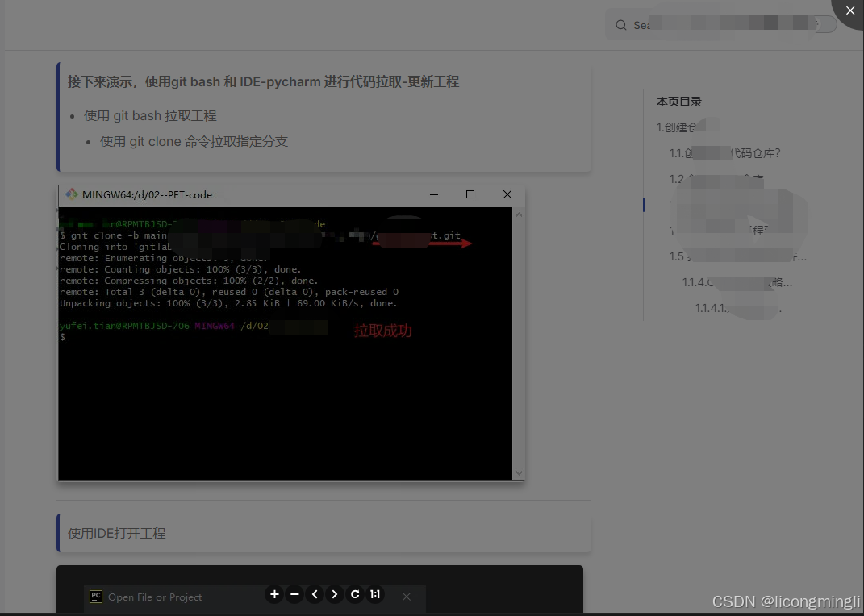Close the MINGW64 Git Bash window
The image size is (864, 616).
507,194
